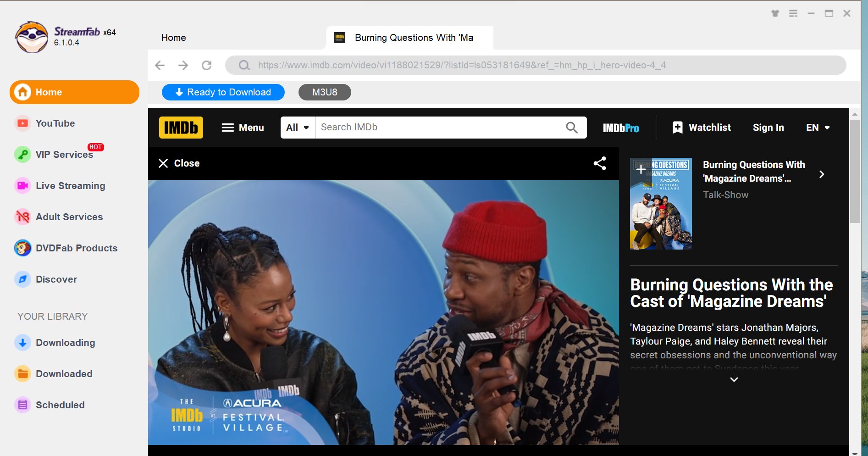Open DVDFab Products
The width and height of the screenshot is (868, 456).
76,248
